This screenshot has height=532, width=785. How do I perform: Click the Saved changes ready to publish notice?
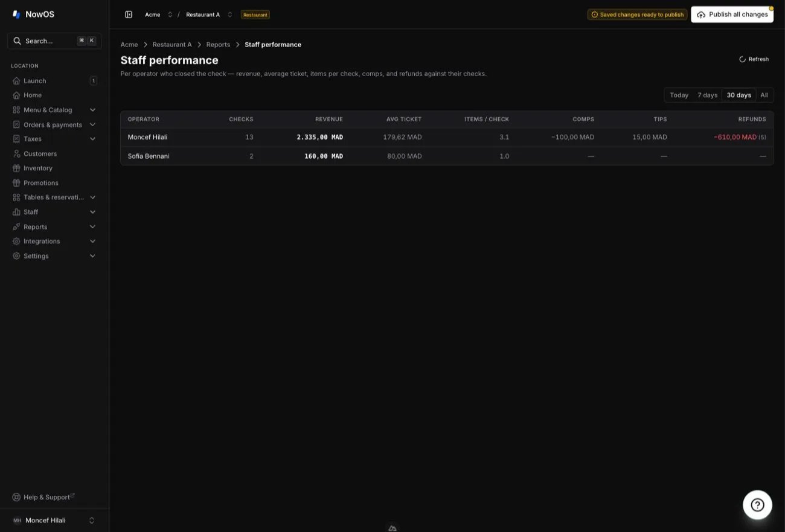tap(637, 14)
